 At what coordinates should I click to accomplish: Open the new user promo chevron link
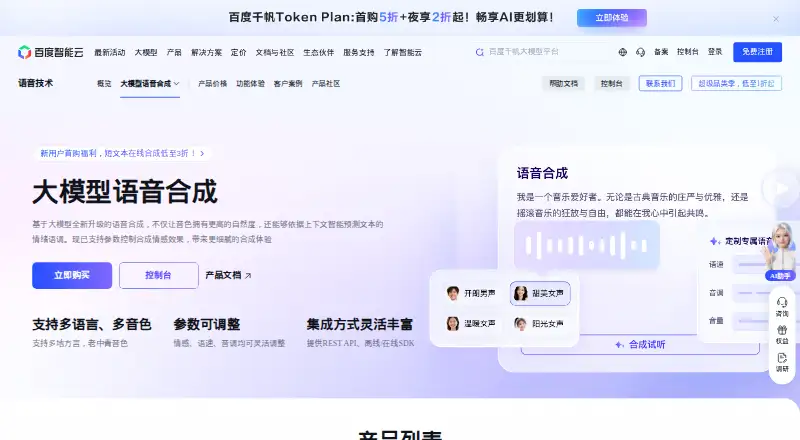click(x=202, y=153)
